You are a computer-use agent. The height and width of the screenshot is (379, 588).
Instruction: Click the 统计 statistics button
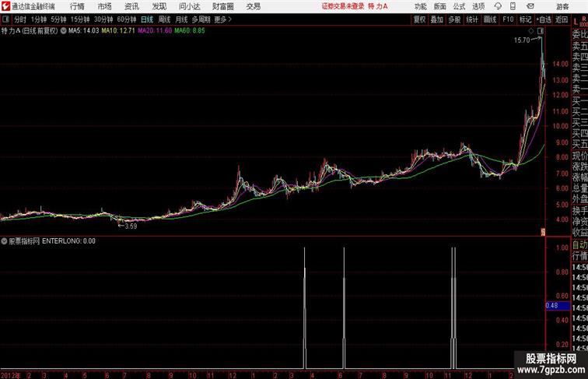click(472, 19)
